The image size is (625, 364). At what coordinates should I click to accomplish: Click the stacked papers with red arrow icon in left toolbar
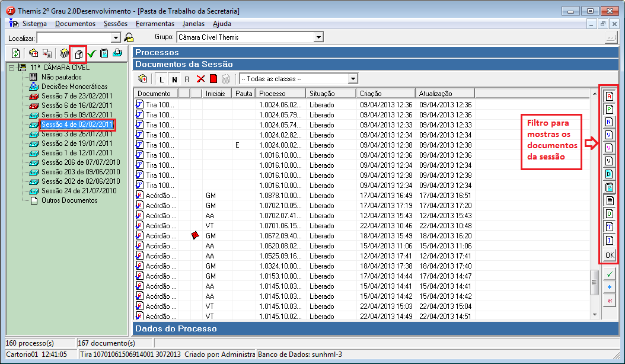[x=33, y=53]
